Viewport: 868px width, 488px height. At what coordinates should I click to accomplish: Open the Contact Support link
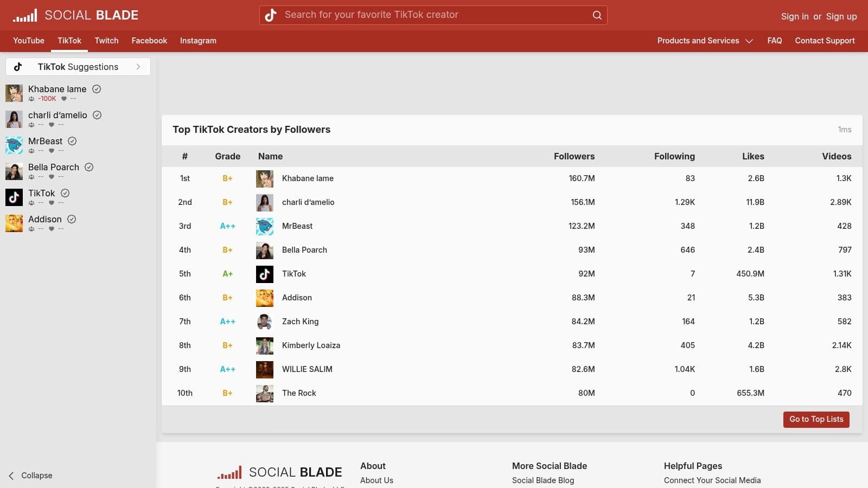pyautogui.click(x=825, y=41)
